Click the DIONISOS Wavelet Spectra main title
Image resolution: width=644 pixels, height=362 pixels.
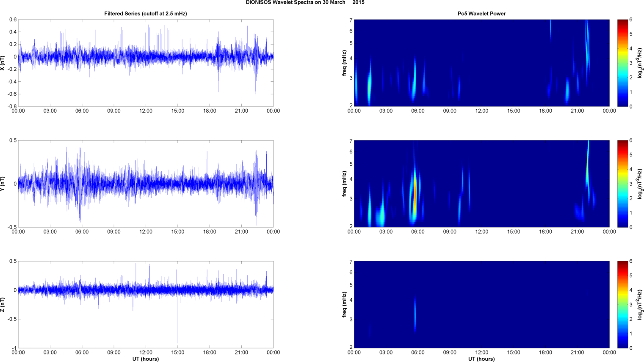(305, 3)
